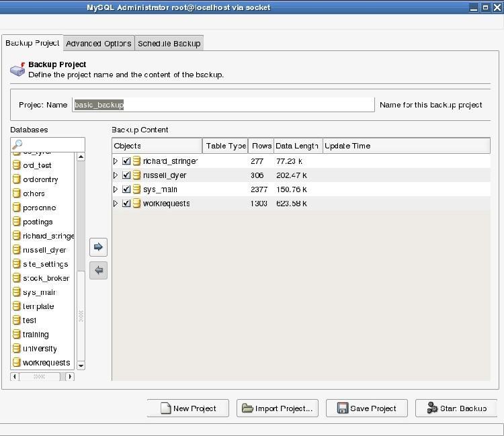
Task: Open the Schedule Backup tab
Action: (x=169, y=44)
